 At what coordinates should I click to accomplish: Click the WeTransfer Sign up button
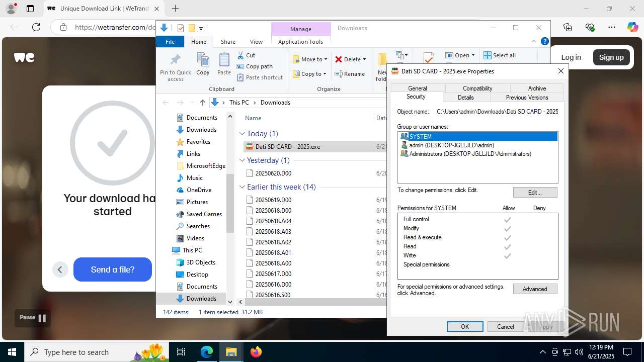[611, 57]
